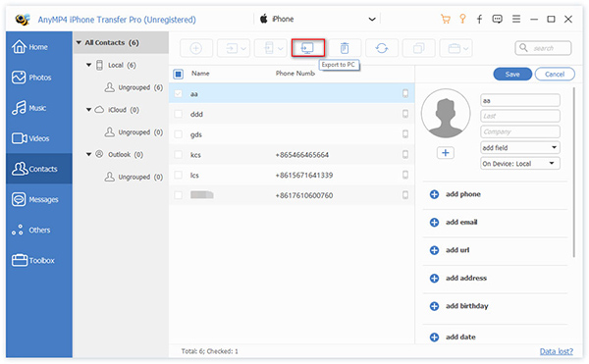
Task: Click the add phone plus icon
Action: 434,194
